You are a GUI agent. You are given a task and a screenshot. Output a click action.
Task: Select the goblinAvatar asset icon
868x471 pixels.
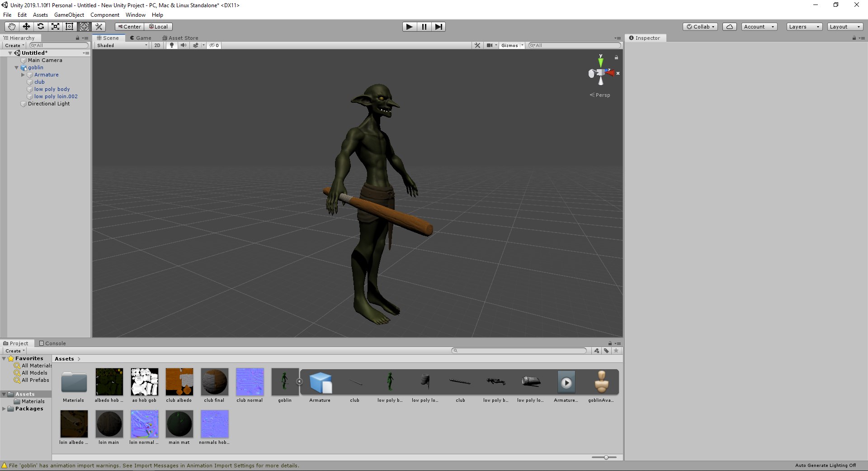pos(601,382)
